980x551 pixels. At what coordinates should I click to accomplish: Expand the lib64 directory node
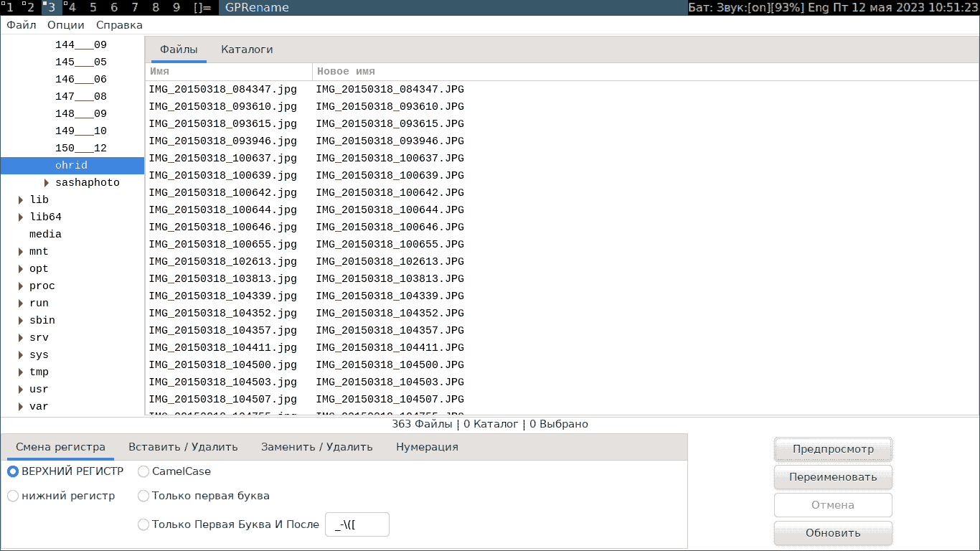click(x=21, y=217)
